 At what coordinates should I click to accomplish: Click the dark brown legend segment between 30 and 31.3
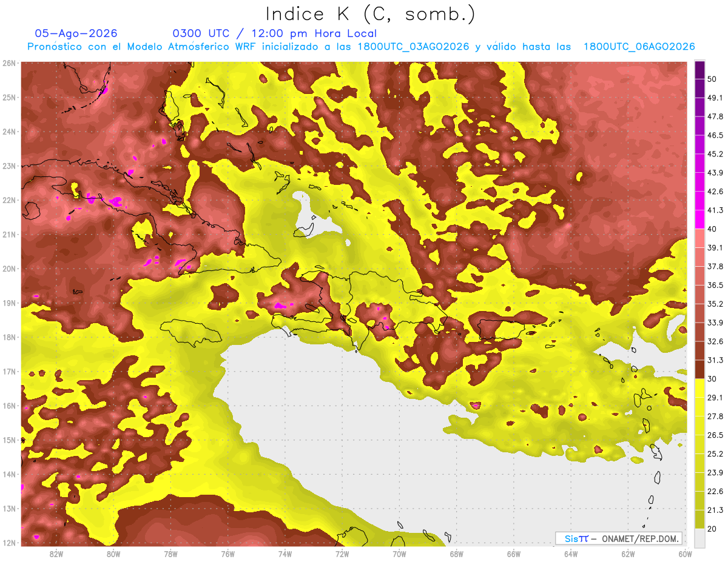click(x=699, y=369)
